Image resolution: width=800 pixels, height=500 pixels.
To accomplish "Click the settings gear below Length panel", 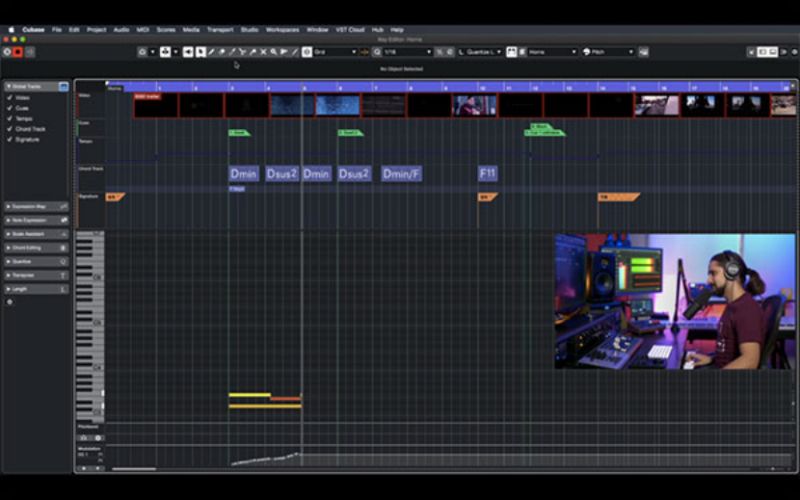I will pos(10,301).
